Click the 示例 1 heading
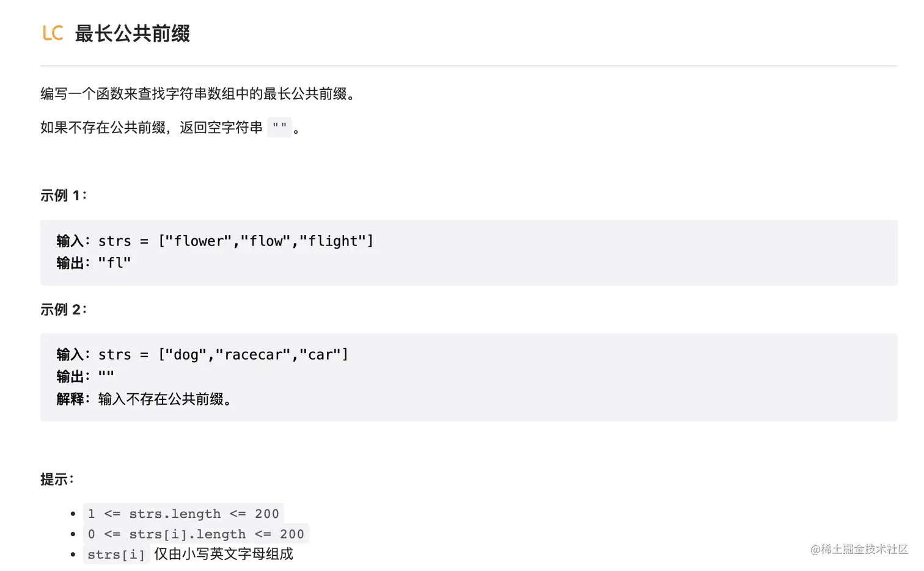This screenshot has width=924, height=571. coord(64,195)
